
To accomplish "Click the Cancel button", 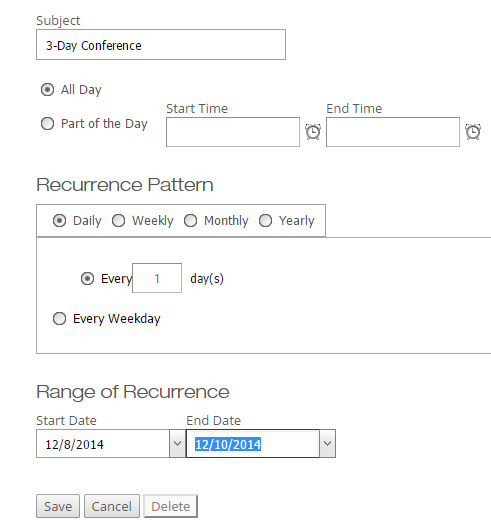I will pos(112,506).
